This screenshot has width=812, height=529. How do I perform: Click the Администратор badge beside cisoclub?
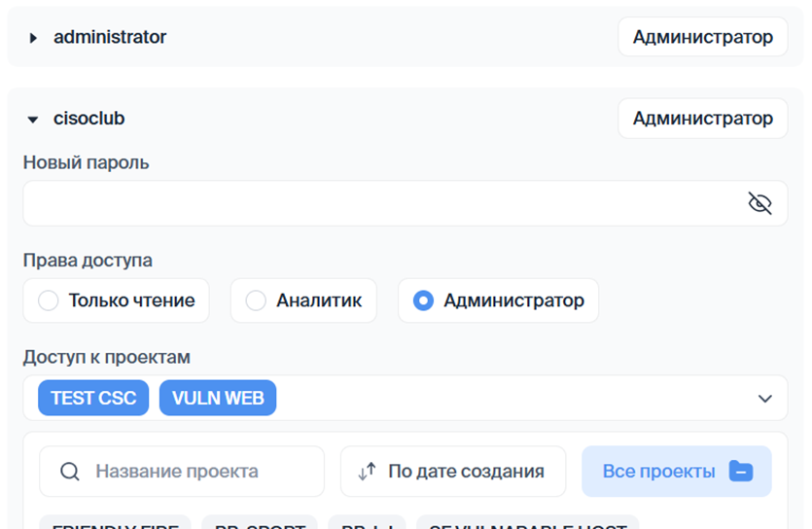[x=702, y=119]
